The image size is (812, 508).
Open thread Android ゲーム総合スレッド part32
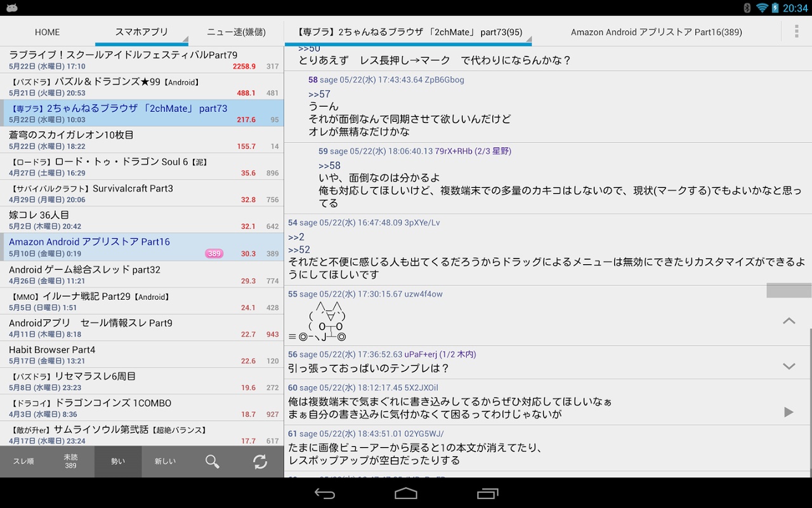141,274
